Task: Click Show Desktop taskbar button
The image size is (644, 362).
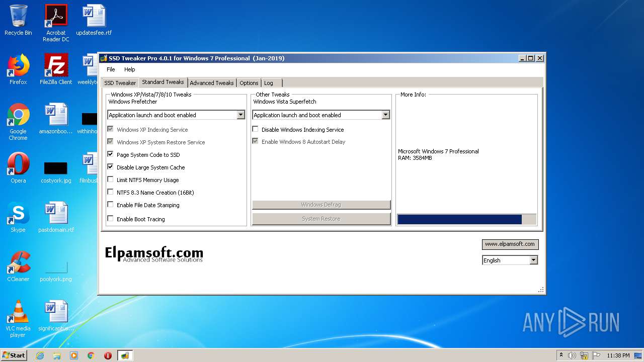Action: coord(638,355)
